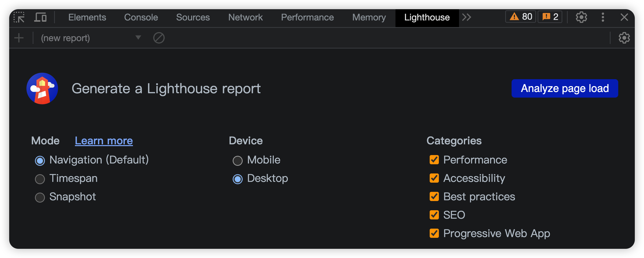Click the 2 issues badge
The image size is (644, 258).
pos(550,17)
